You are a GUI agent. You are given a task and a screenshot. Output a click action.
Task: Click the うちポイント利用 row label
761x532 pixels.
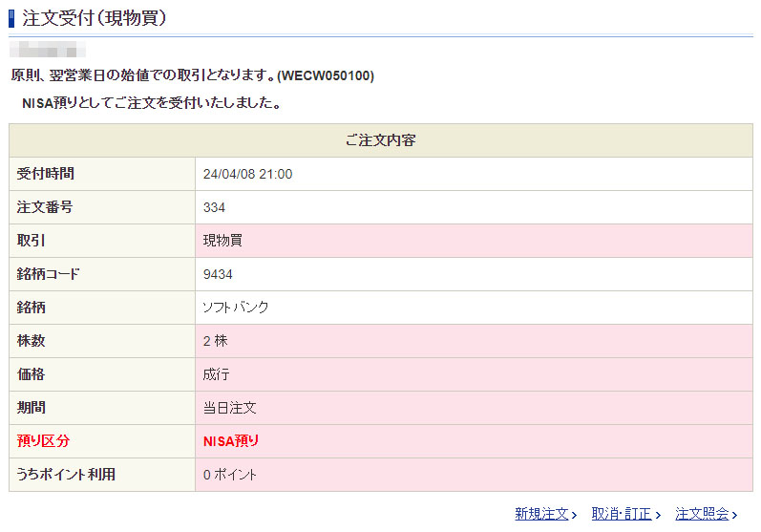[66, 475]
